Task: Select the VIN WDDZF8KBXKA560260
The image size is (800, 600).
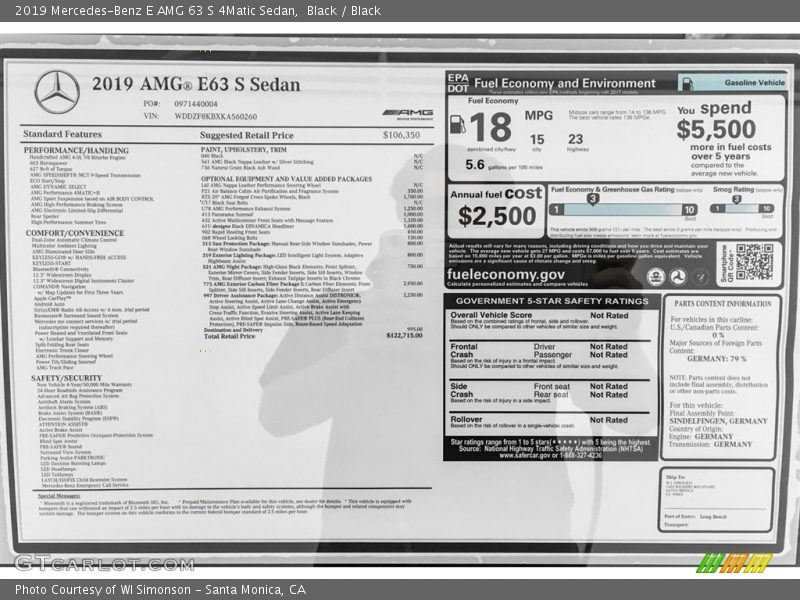Action: 215,116
